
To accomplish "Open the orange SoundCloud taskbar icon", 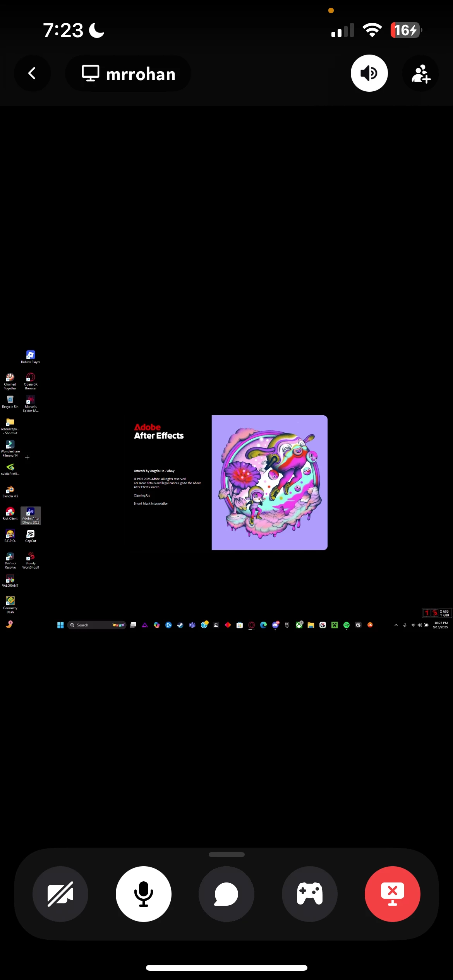I will tap(370, 625).
